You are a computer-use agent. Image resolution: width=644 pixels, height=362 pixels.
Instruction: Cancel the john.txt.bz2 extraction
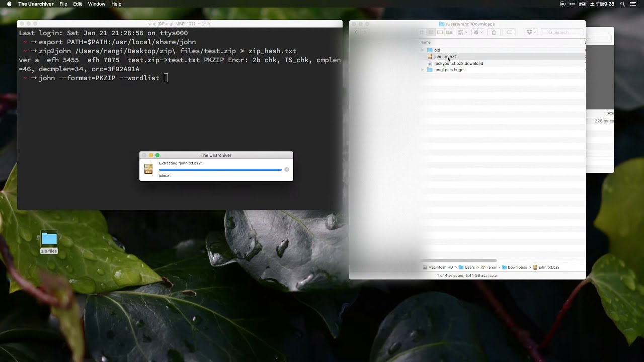287,170
